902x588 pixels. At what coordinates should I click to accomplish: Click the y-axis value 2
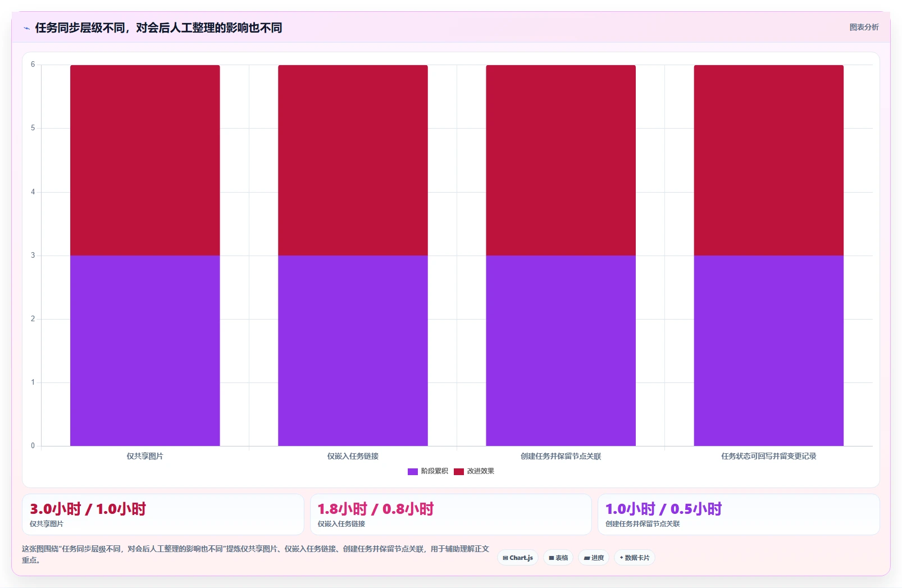coord(33,319)
